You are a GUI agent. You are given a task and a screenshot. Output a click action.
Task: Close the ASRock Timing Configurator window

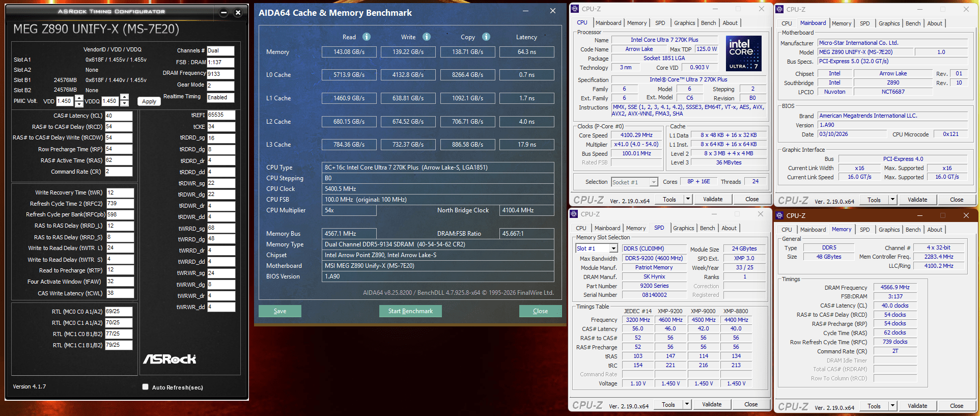238,12
